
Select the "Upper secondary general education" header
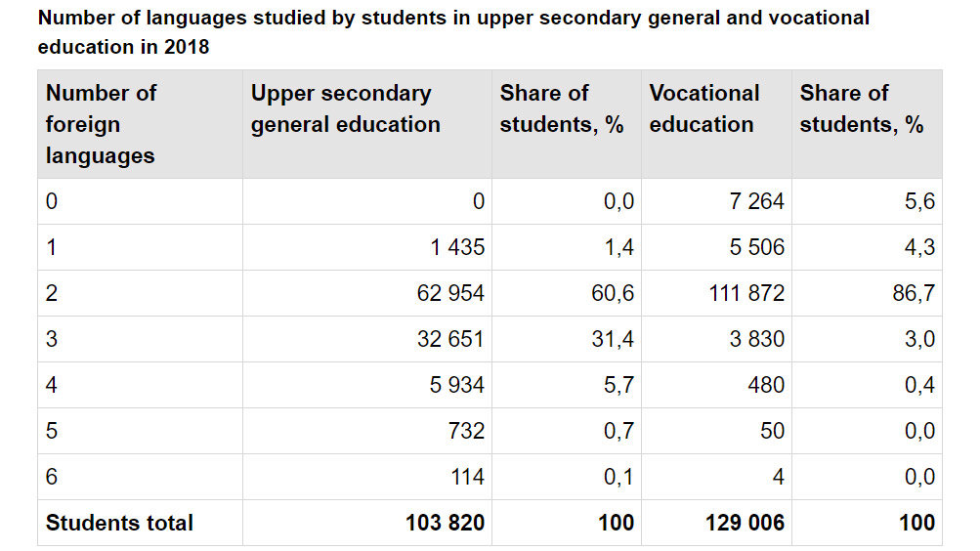[x=345, y=108]
